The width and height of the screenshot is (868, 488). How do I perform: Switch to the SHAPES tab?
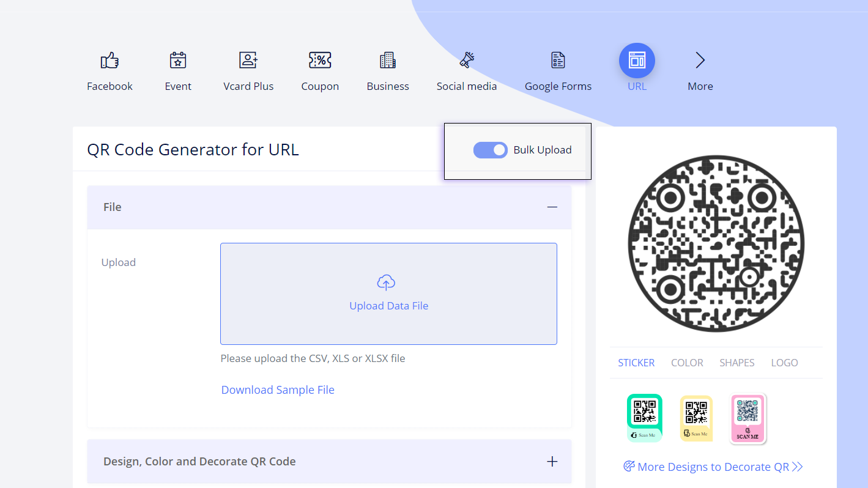[736, 363]
